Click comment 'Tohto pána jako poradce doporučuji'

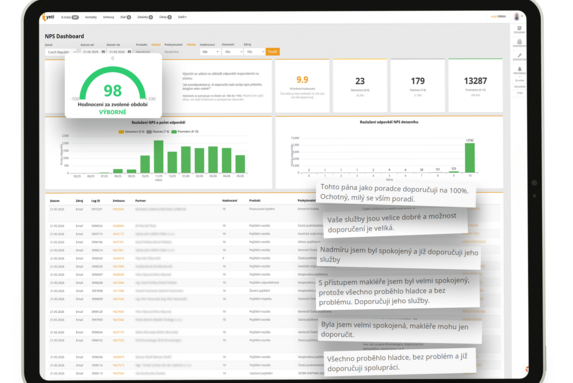click(x=395, y=193)
